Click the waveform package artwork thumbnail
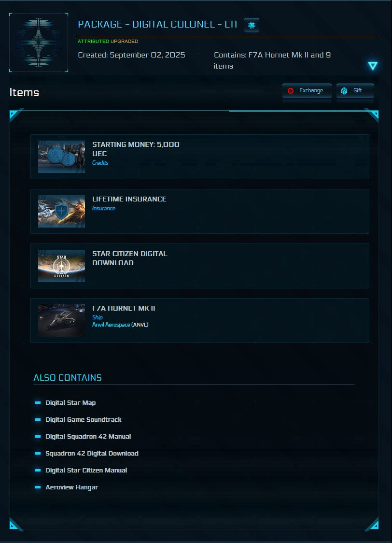This screenshot has height=543, width=392. [x=38, y=42]
